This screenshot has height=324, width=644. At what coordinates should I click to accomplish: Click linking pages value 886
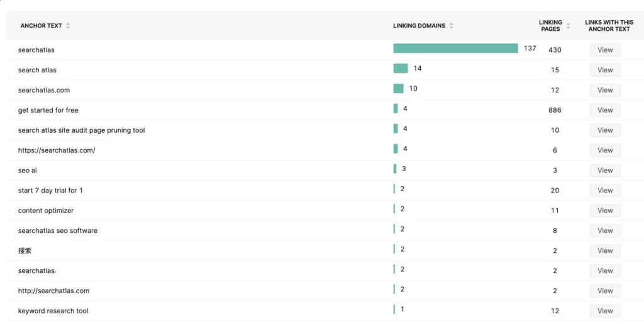point(555,110)
